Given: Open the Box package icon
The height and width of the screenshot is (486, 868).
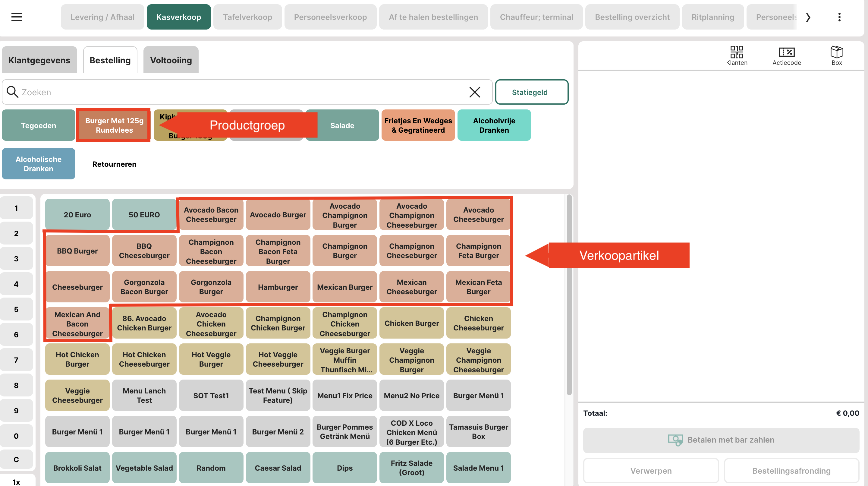Looking at the screenshot, I should [x=836, y=52].
